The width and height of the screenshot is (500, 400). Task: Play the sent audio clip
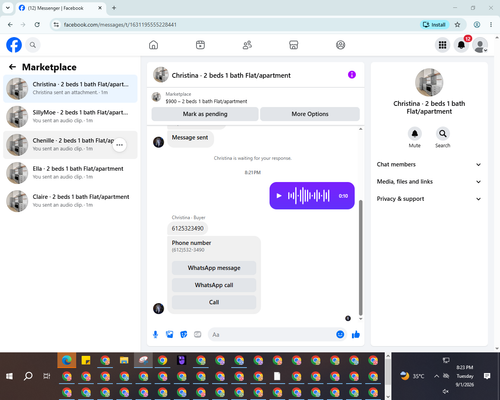tap(279, 196)
